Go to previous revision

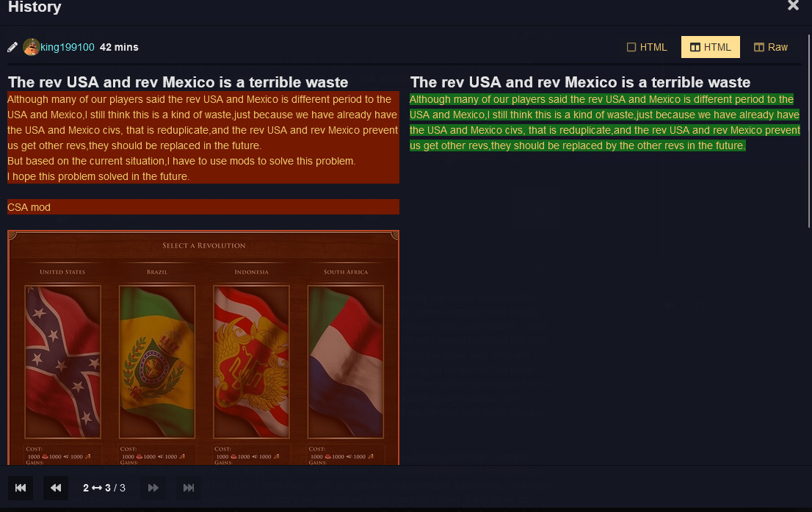point(55,488)
